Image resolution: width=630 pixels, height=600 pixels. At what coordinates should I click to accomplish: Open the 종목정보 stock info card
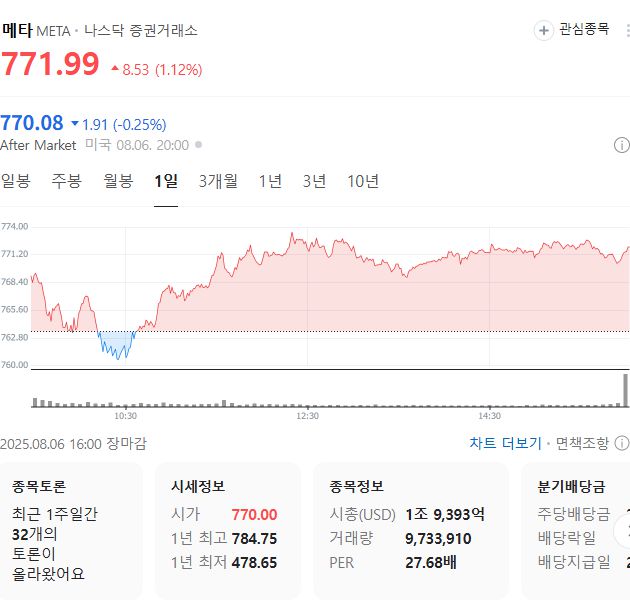pos(411,530)
